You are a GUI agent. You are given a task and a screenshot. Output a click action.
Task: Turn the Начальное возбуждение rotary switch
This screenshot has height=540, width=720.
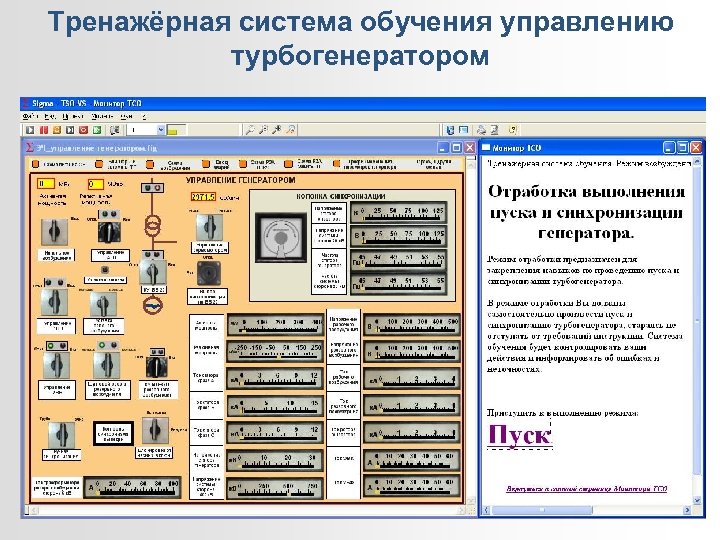tap(54, 232)
